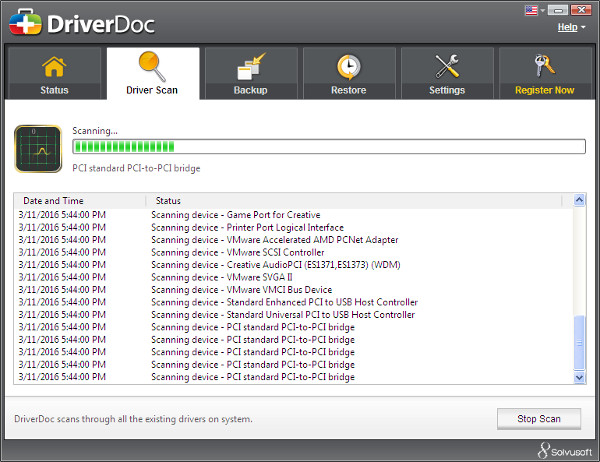Click the Restore clock icon
Screen dimensions: 600x462
click(x=348, y=67)
